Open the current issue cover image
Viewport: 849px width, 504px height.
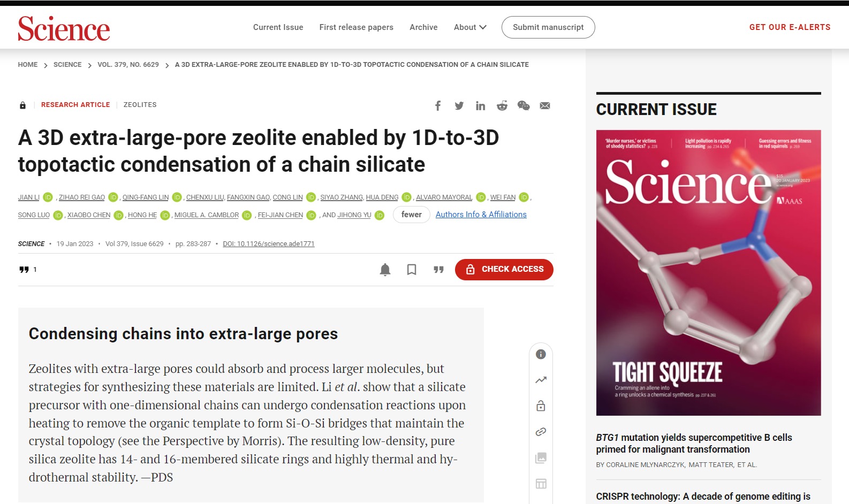pos(708,272)
